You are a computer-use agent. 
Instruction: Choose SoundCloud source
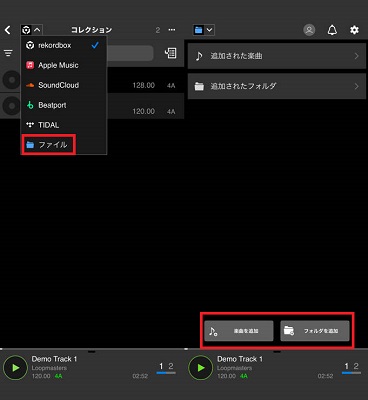63,85
